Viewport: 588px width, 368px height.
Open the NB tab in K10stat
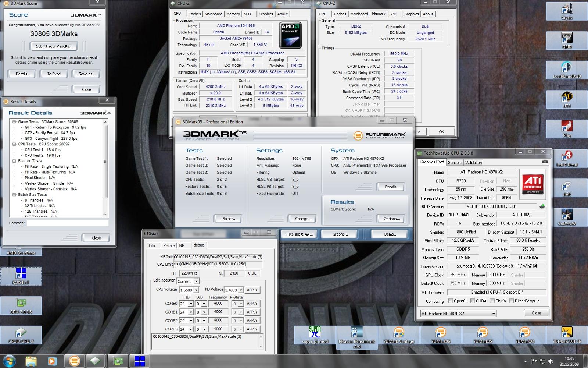pos(182,245)
